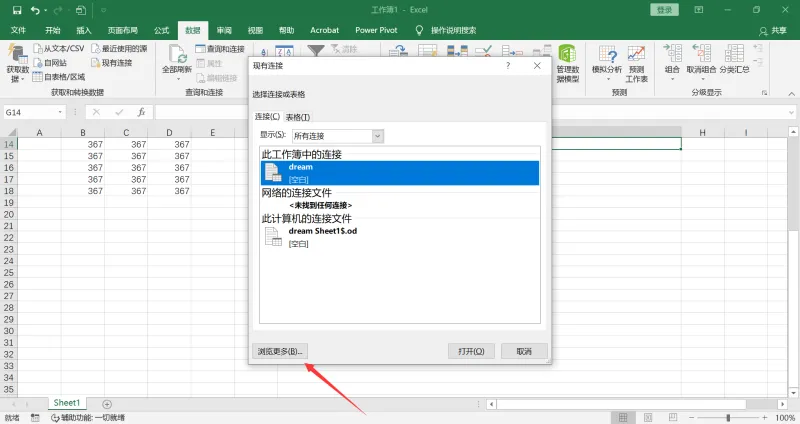Click the 打开(O) button
The width and height of the screenshot is (800, 424).
click(471, 351)
